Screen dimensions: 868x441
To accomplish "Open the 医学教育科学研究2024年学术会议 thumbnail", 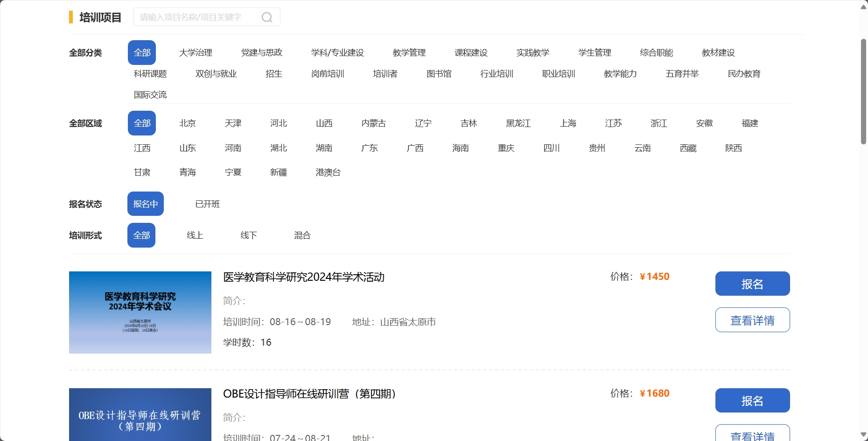I will pos(140,312).
